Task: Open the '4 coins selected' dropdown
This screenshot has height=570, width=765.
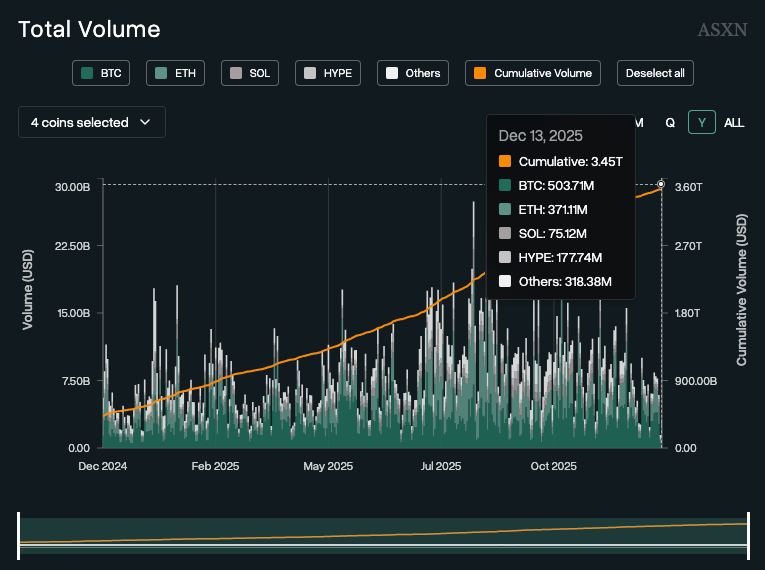Action: [91, 122]
